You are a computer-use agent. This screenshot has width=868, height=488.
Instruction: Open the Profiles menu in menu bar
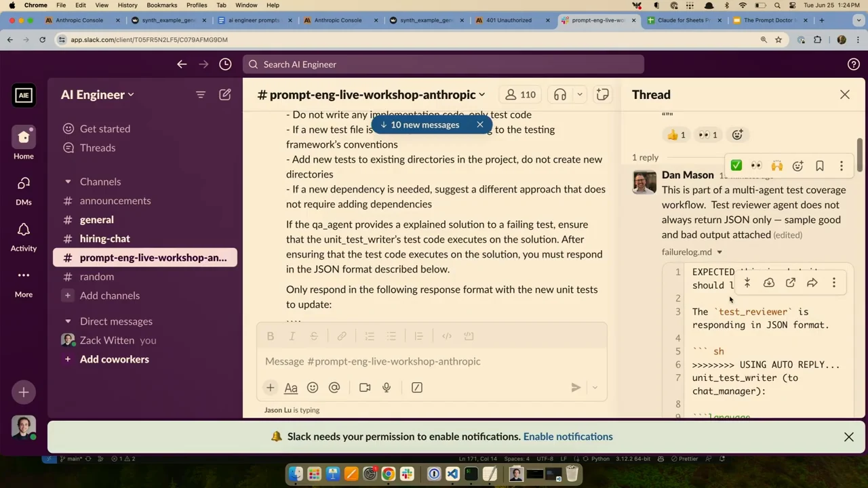click(x=196, y=5)
